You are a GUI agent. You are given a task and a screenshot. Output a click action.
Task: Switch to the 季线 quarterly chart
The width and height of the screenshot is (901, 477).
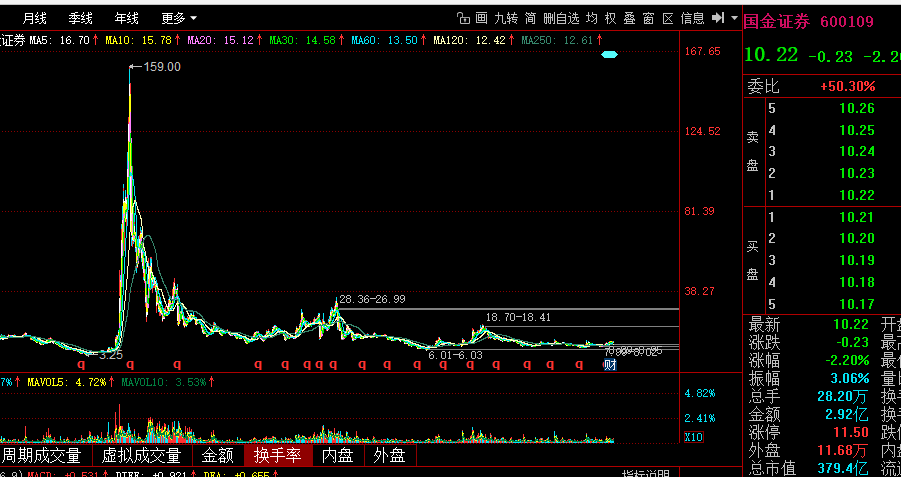click(x=80, y=19)
